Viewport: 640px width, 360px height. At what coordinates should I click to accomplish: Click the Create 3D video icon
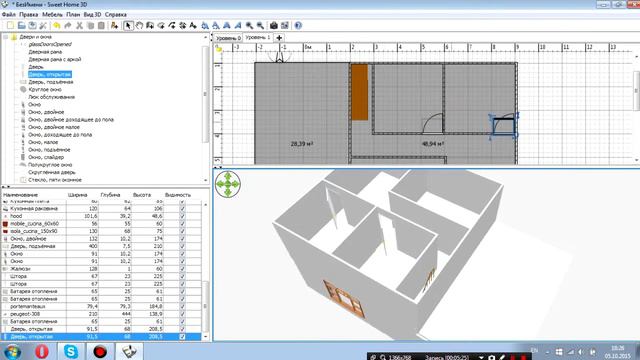click(284, 25)
